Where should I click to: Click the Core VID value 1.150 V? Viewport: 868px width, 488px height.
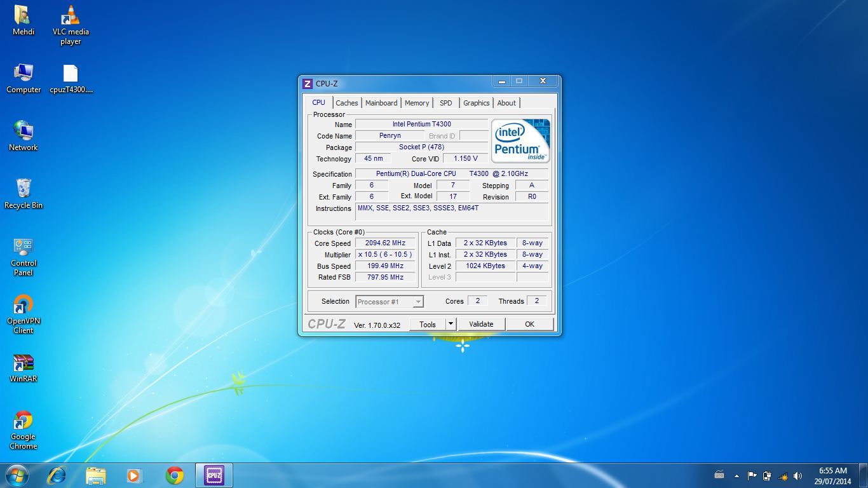click(x=465, y=158)
